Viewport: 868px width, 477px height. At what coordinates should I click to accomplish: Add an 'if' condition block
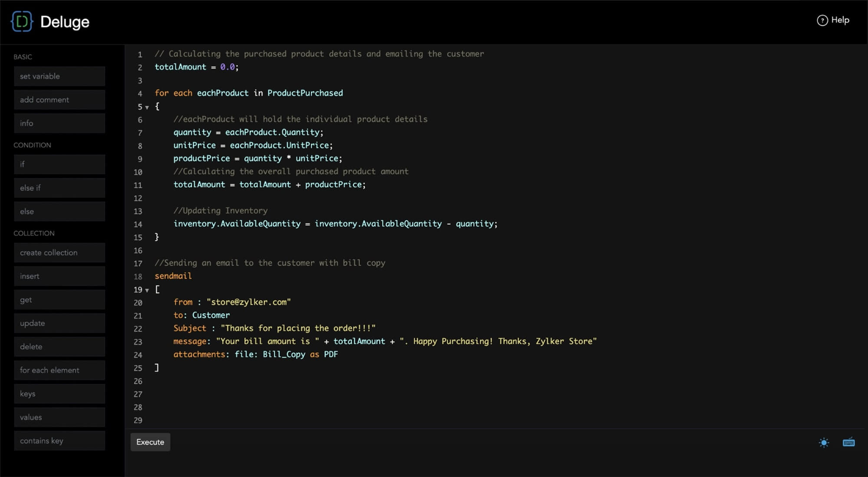coord(59,164)
